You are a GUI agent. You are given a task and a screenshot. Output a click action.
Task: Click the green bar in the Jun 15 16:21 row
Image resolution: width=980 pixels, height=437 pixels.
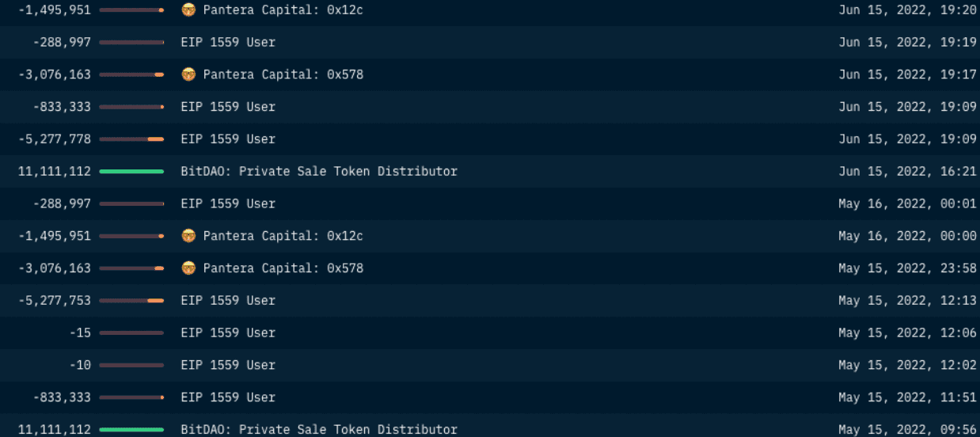[x=131, y=171]
